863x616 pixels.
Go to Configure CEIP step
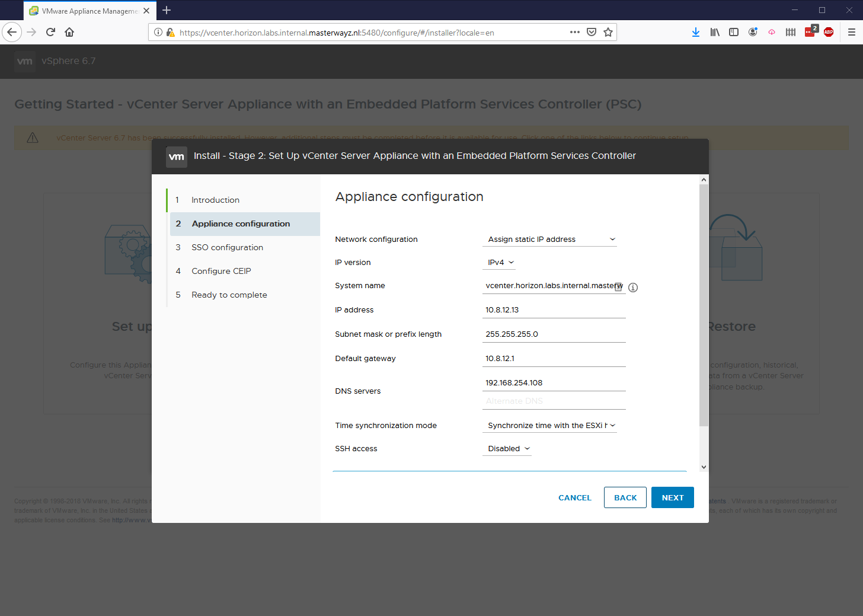(x=245, y=271)
